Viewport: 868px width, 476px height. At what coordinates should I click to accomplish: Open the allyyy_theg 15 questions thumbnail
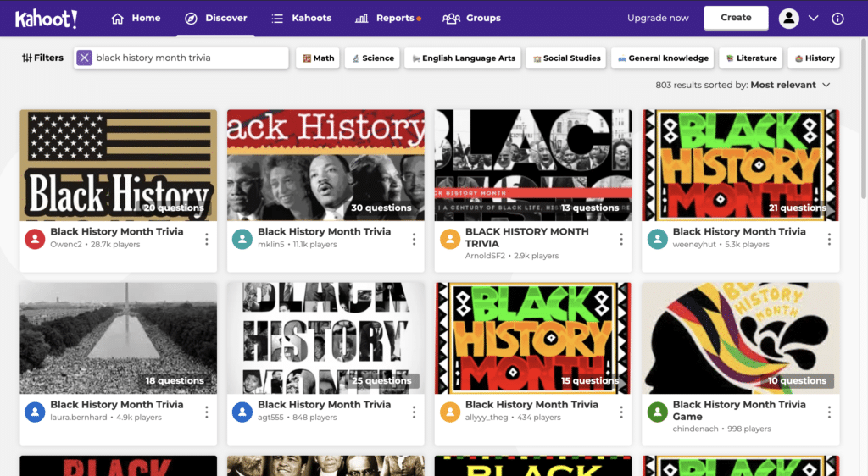(x=533, y=338)
